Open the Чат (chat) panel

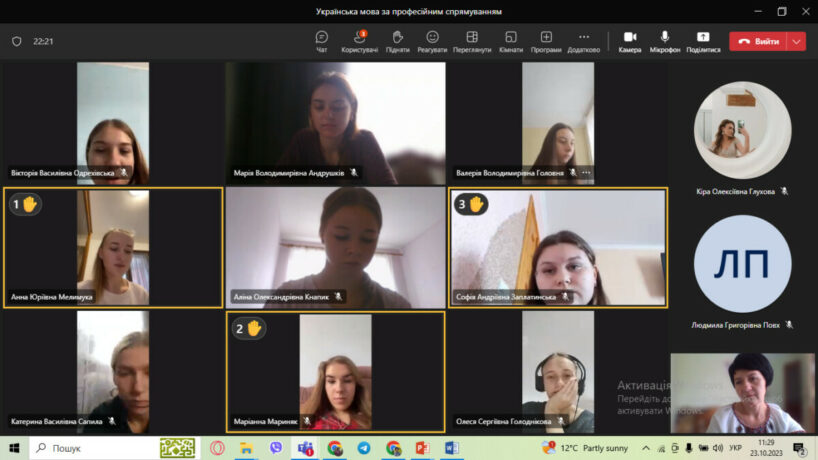tap(322, 41)
